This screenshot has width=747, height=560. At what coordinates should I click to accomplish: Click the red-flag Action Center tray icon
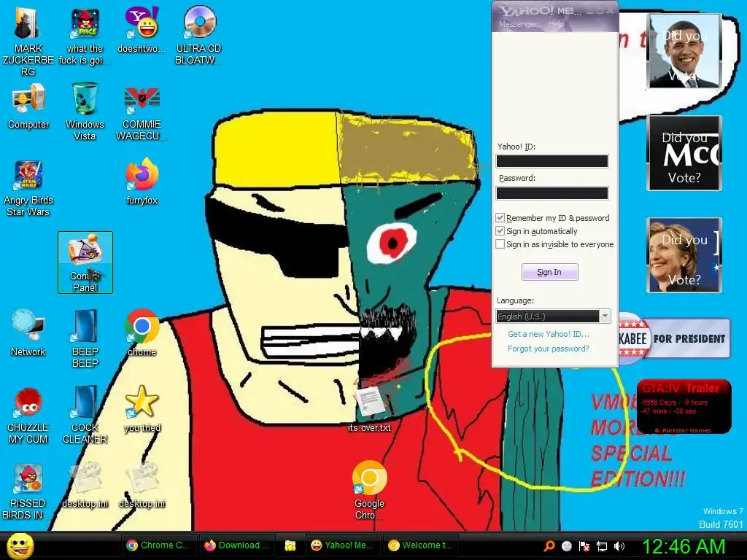(584, 546)
